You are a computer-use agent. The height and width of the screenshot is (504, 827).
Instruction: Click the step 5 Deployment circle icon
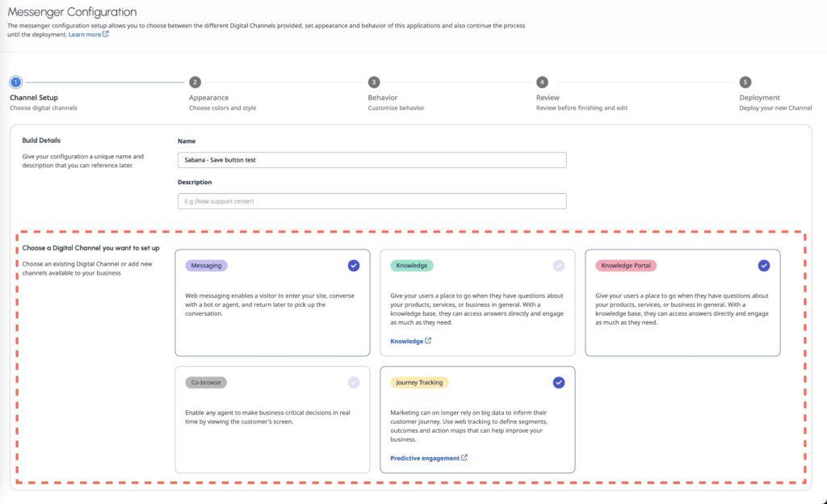747,82
